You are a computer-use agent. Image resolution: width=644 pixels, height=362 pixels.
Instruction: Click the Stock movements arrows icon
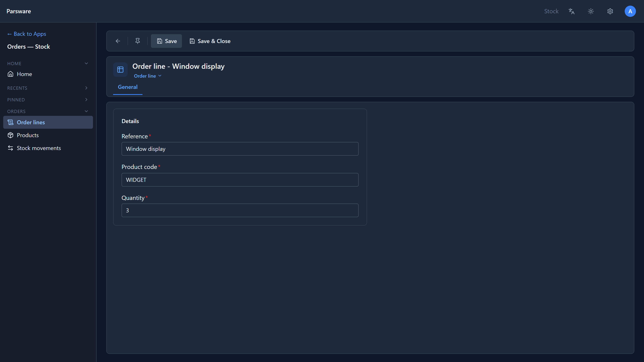pyautogui.click(x=10, y=148)
